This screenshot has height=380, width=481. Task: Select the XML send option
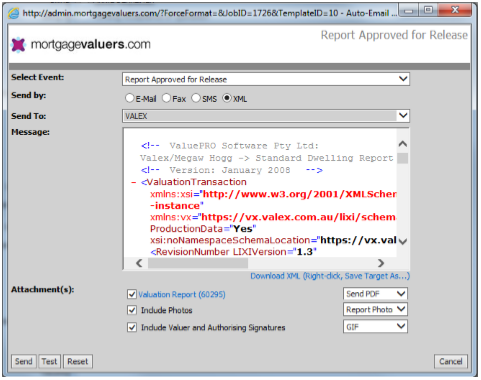(x=227, y=98)
